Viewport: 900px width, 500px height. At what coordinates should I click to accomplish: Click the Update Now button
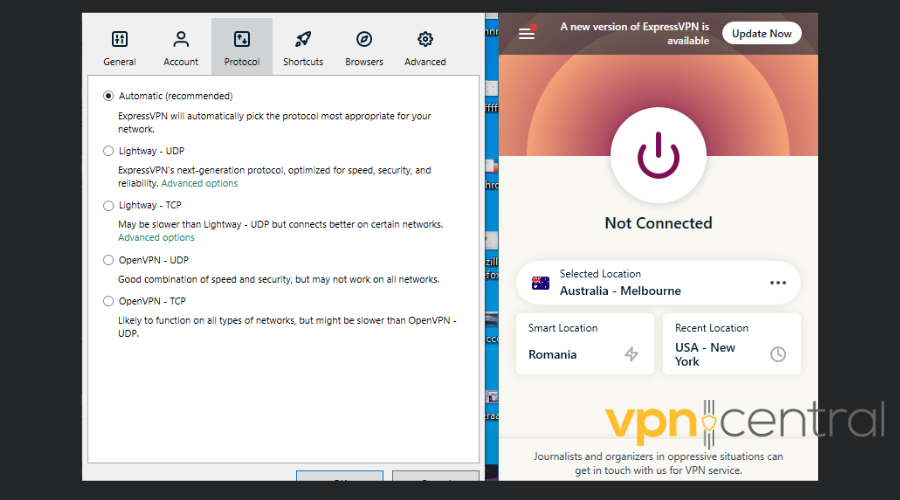(762, 33)
